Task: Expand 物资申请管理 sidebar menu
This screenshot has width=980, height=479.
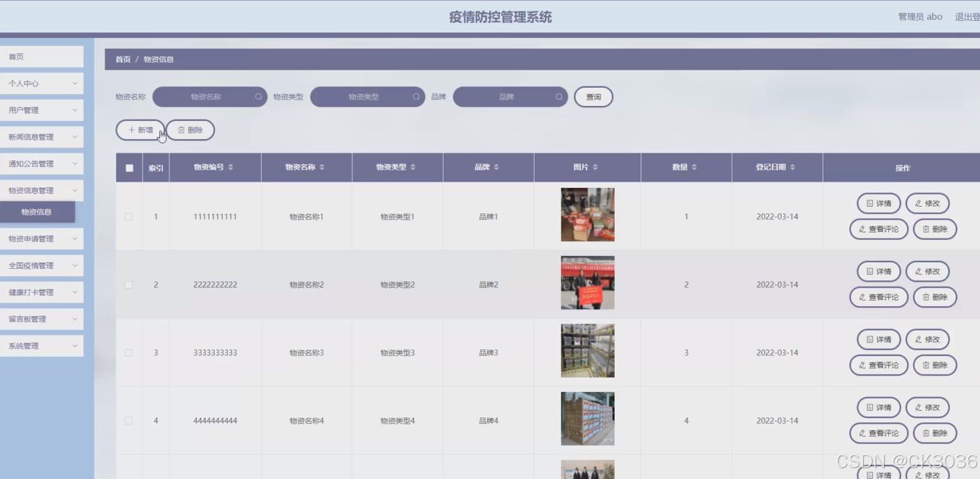Action: 42,239
